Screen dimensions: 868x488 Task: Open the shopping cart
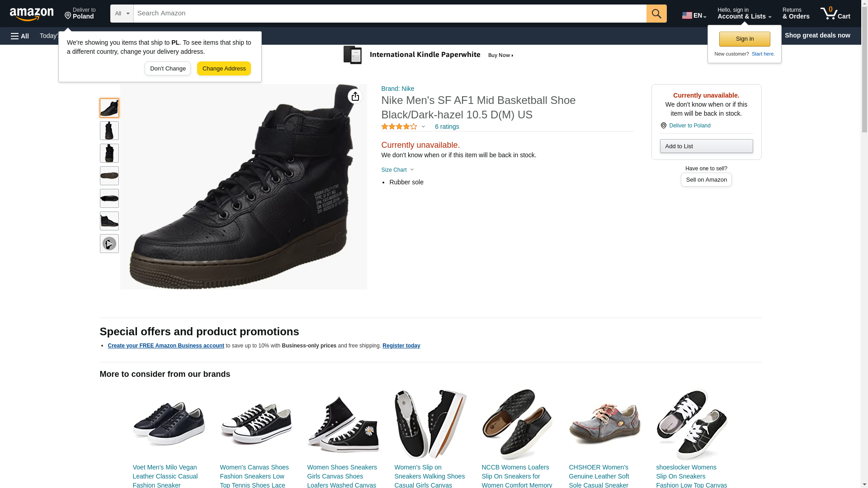835,14
